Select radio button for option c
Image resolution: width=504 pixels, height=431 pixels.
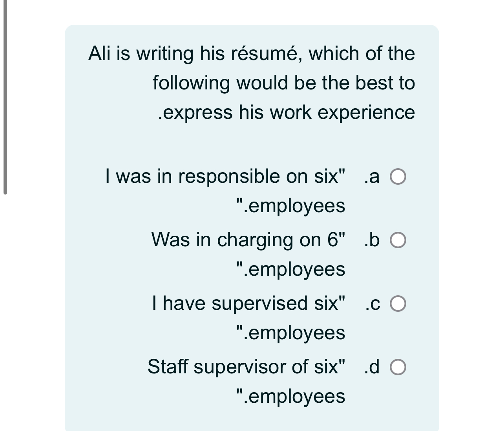(398, 303)
